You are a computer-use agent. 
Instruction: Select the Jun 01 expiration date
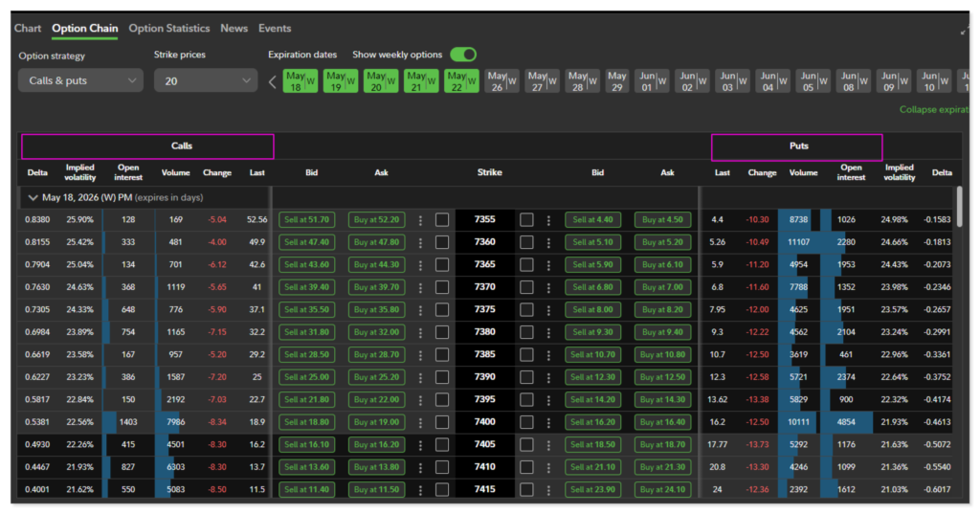point(651,81)
